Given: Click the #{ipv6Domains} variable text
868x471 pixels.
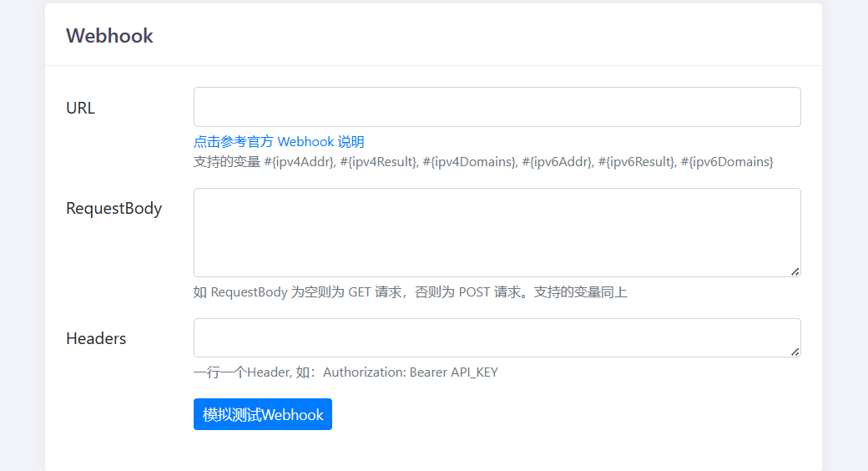Looking at the screenshot, I should tap(727, 162).
